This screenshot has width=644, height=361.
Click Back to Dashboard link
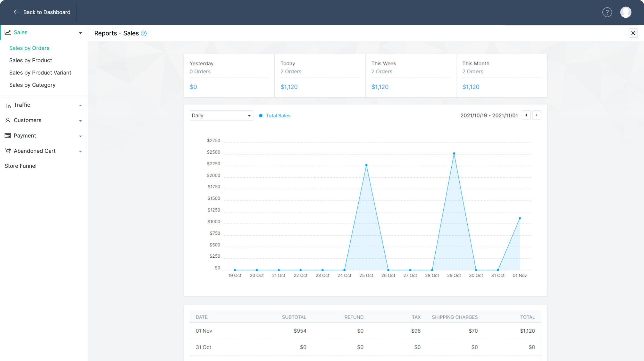tap(42, 12)
